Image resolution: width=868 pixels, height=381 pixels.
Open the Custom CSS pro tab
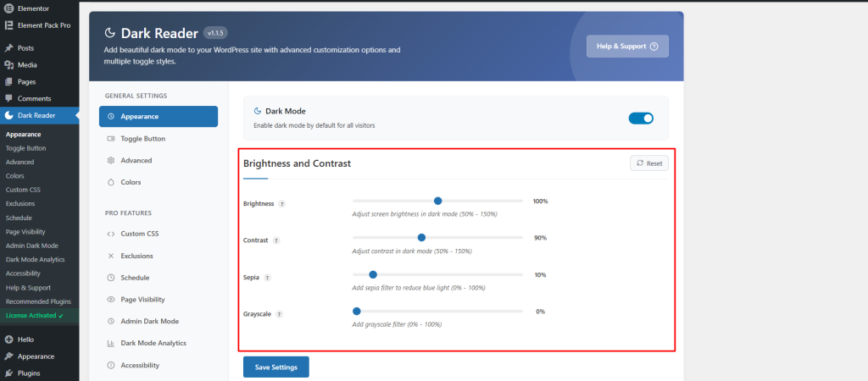(x=159, y=234)
